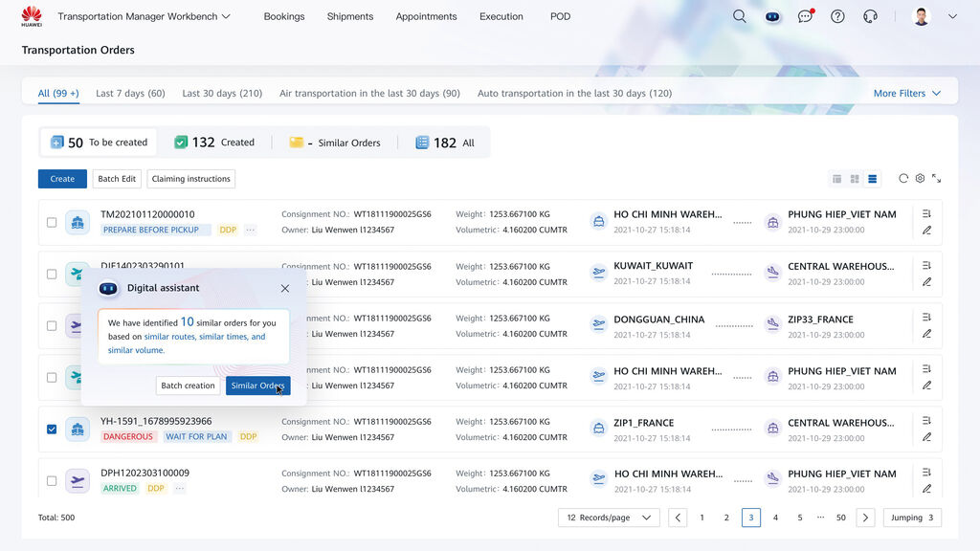
Task: Select the Last 7 days (60) tab
Action: [130, 94]
